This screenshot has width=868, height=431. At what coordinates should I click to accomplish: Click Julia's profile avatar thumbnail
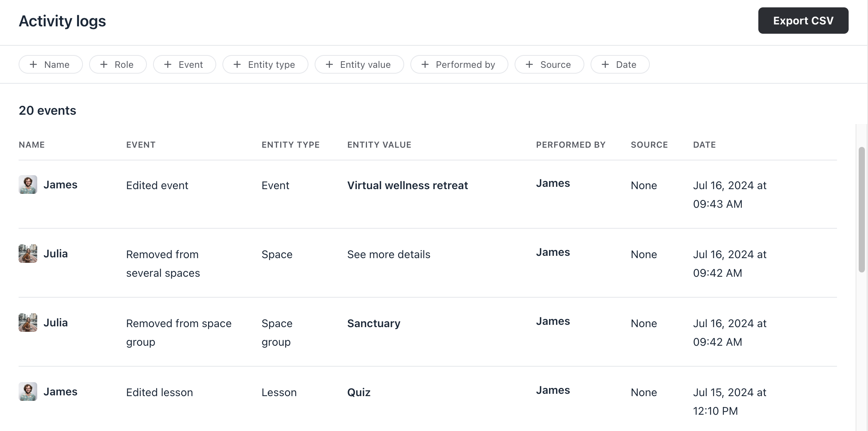pos(28,254)
